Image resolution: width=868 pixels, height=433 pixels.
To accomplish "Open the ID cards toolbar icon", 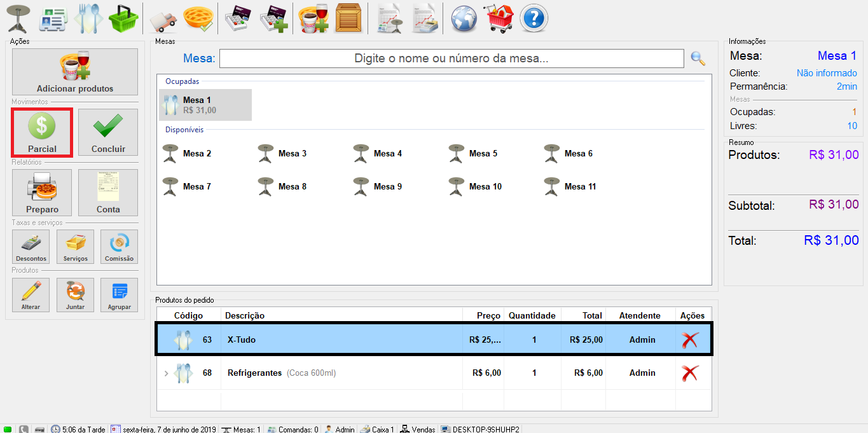I will [53, 18].
